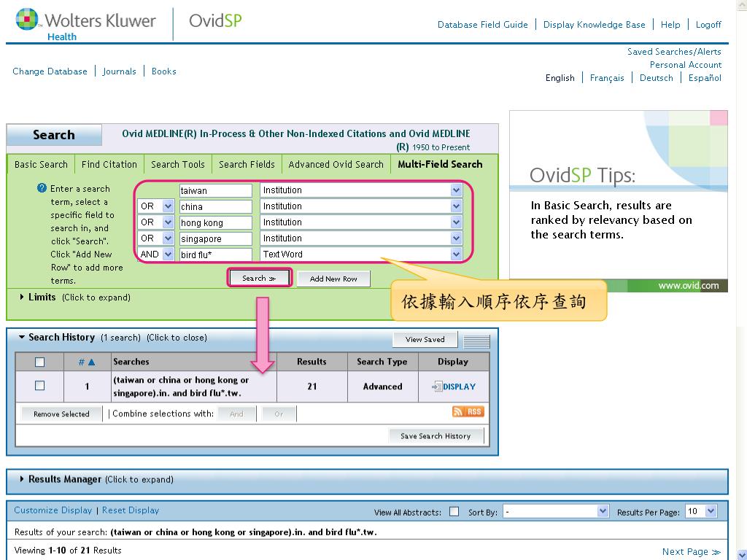Select the English language link

(x=560, y=77)
